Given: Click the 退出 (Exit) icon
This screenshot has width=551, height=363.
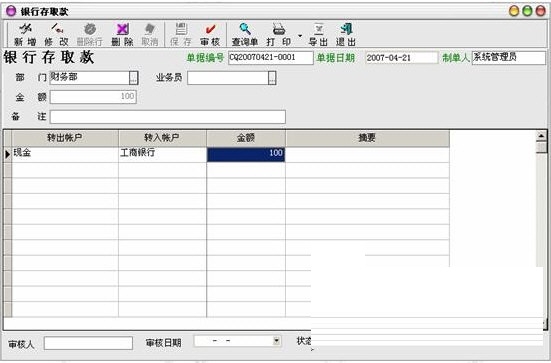Looking at the screenshot, I should point(346,29).
